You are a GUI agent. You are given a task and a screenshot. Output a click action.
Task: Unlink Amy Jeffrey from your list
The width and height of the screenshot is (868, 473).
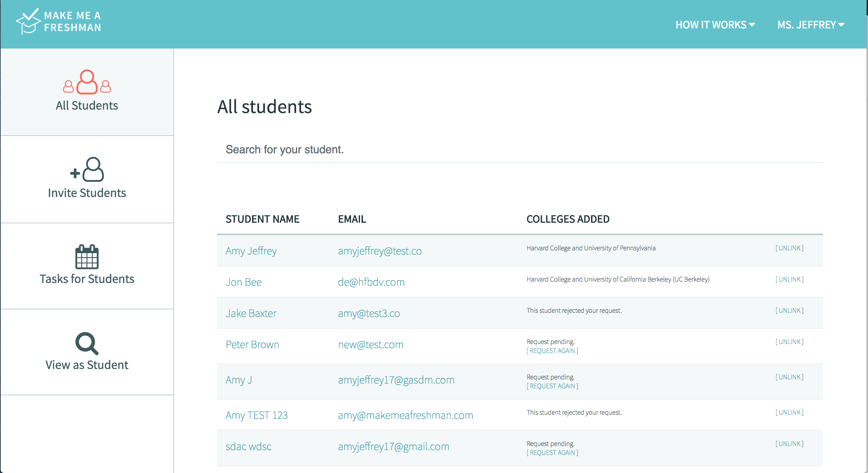coord(789,248)
